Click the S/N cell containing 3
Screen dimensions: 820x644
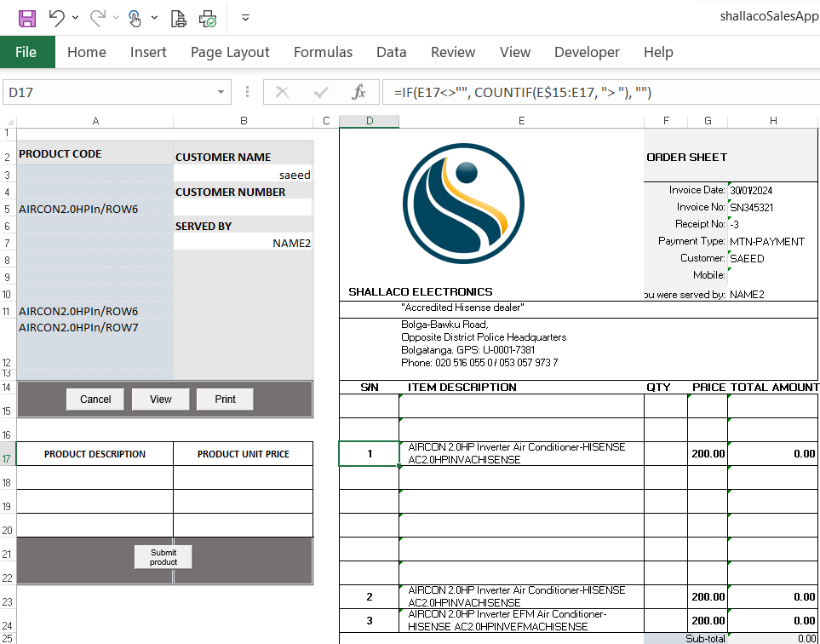[370, 620]
